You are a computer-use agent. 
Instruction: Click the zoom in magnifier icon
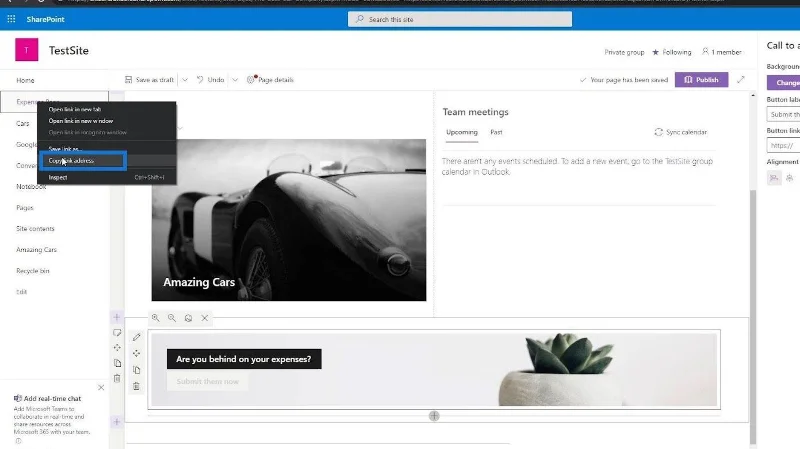pyautogui.click(x=156, y=318)
